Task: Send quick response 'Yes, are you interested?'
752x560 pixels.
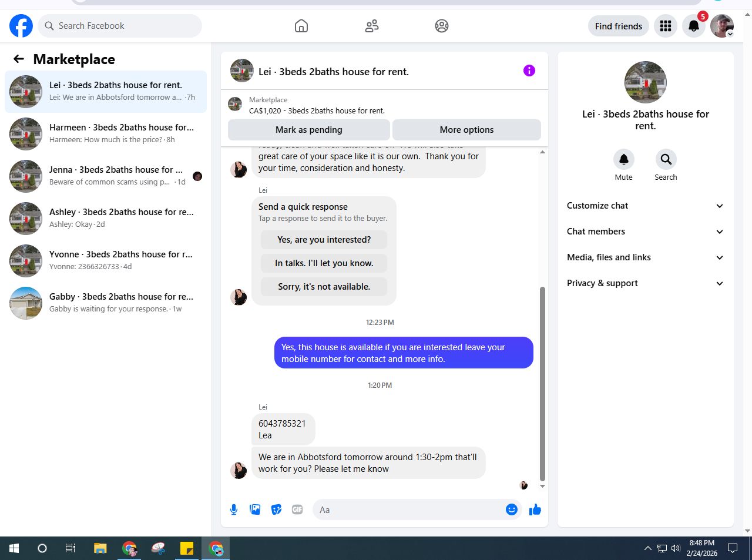Action: tap(324, 240)
